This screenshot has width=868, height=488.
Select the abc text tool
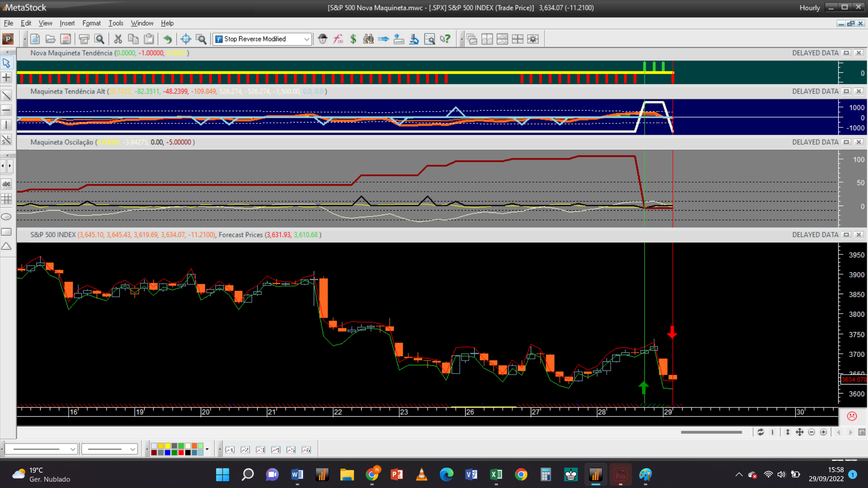pos(6,184)
